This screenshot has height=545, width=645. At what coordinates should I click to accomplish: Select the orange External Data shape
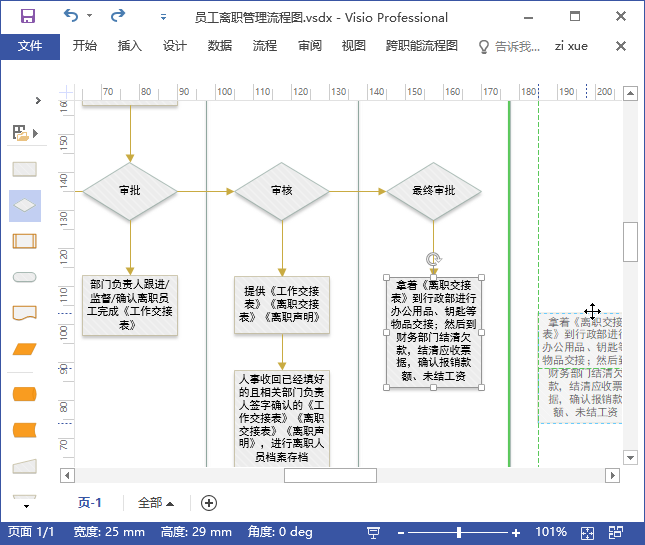coord(25,430)
